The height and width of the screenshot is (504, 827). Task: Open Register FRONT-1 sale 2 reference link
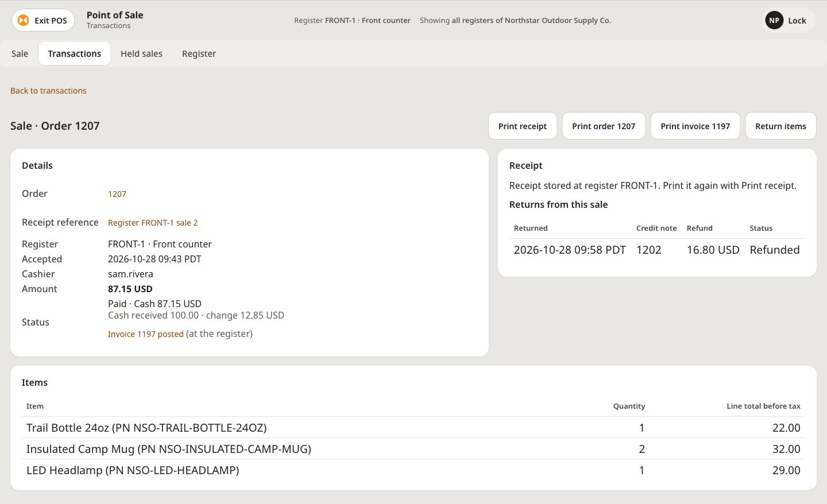pyautogui.click(x=153, y=223)
